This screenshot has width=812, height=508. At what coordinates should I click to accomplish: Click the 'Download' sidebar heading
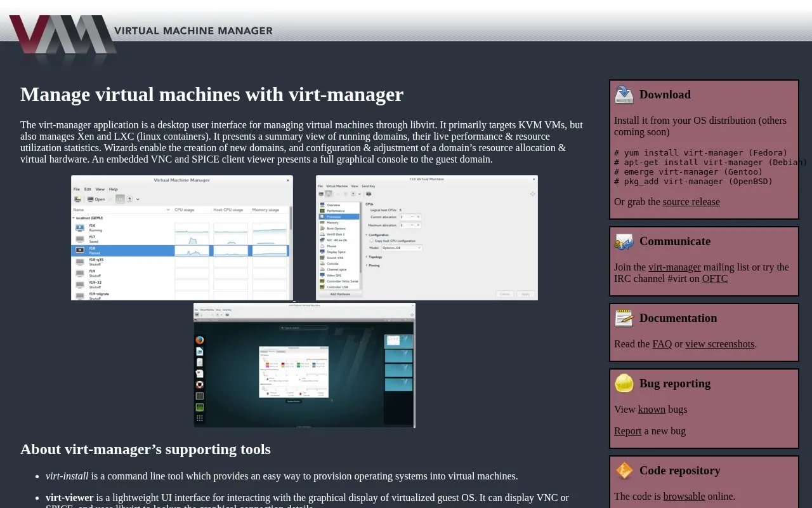coord(665,95)
